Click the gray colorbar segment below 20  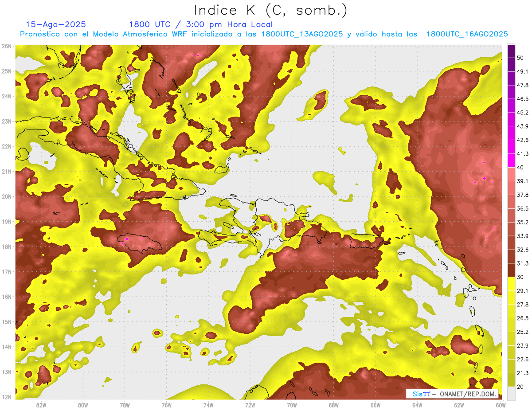tap(512, 393)
